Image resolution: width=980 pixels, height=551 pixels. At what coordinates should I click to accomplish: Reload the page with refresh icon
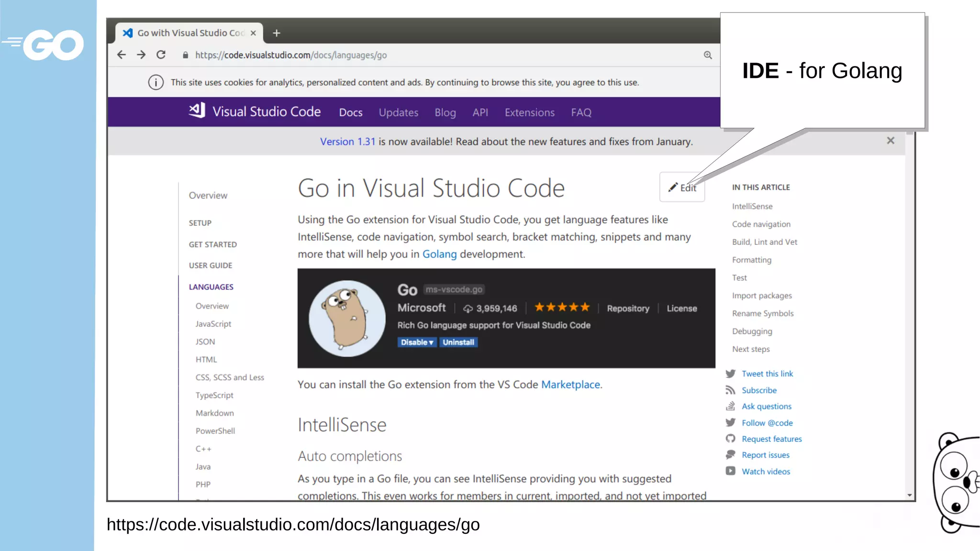[x=161, y=55]
